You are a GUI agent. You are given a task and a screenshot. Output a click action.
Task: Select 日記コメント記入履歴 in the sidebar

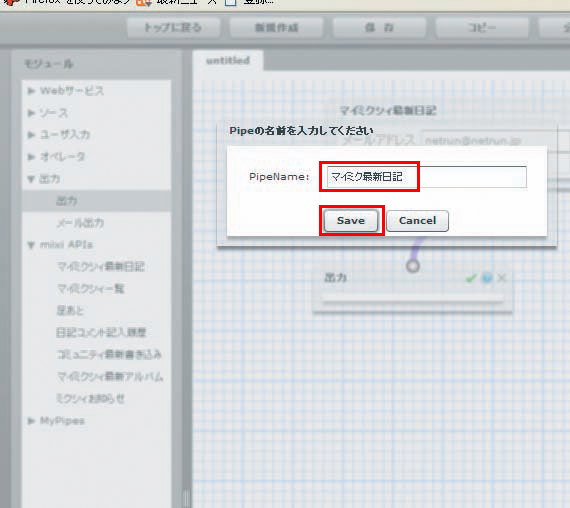pos(101,332)
